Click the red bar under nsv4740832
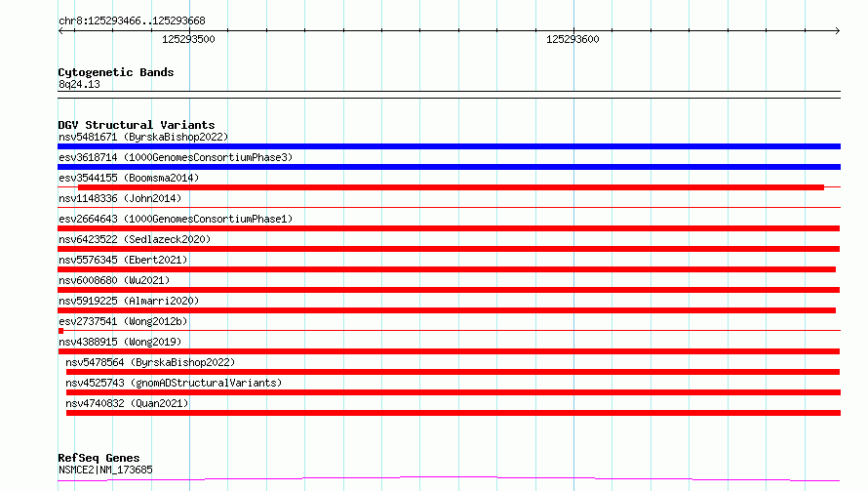Image resolution: width=868 pixels, height=491 pixels. tap(454, 413)
